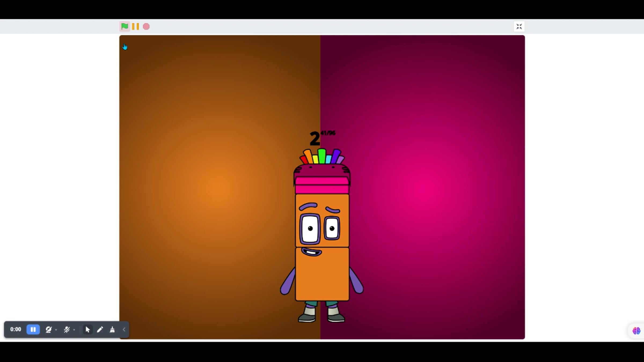The height and width of the screenshot is (362, 644).
Task: Click the 0:00 timer display
Action: [x=16, y=329]
